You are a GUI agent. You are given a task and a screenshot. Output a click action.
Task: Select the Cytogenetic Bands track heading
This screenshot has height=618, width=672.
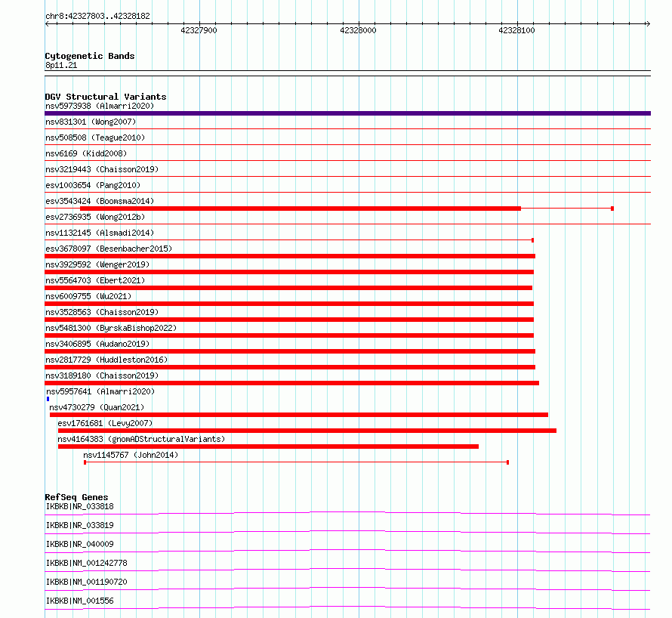[x=90, y=56]
